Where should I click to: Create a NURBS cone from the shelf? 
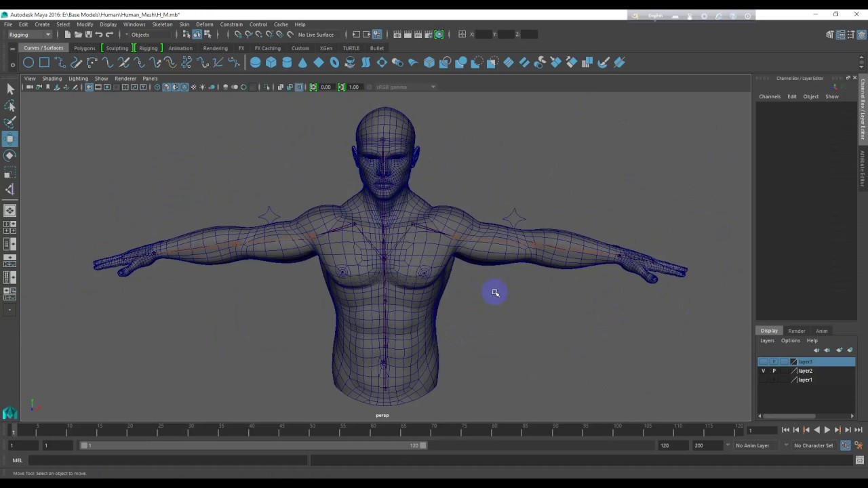point(302,62)
